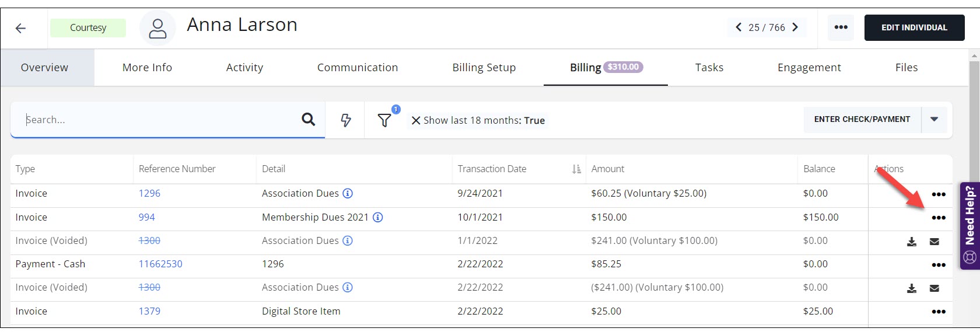Viewport: 980px width, 335px height.
Task: Switch to the Billing Setup tab
Action: click(484, 68)
